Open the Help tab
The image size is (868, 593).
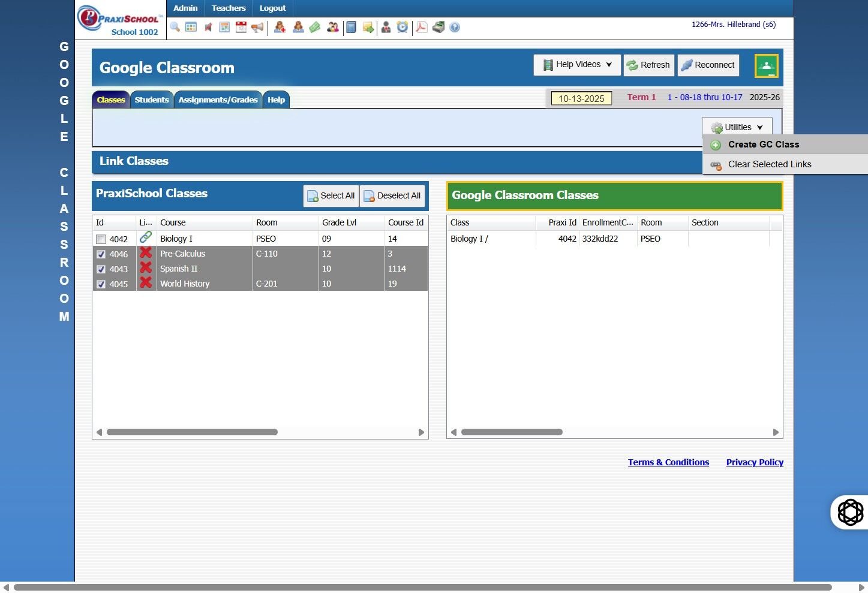coord(276,100)
